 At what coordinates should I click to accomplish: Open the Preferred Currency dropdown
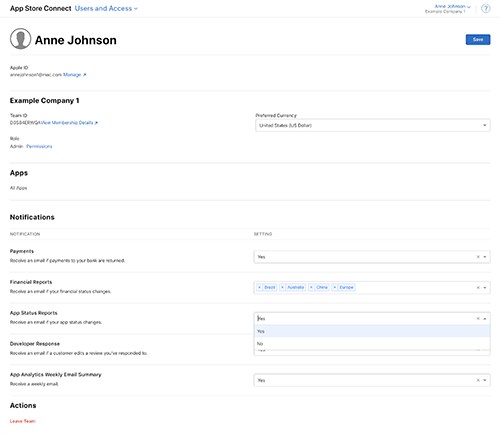[373, 125]
